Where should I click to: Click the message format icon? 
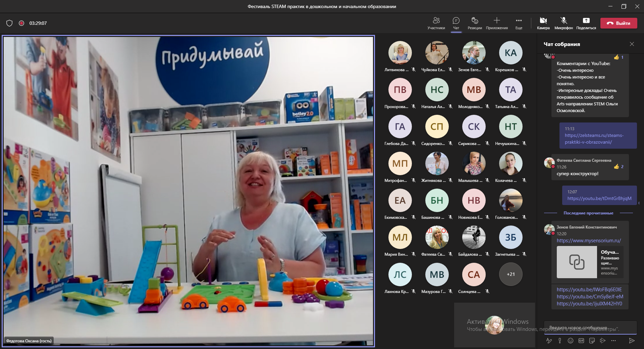pos(549,341)
